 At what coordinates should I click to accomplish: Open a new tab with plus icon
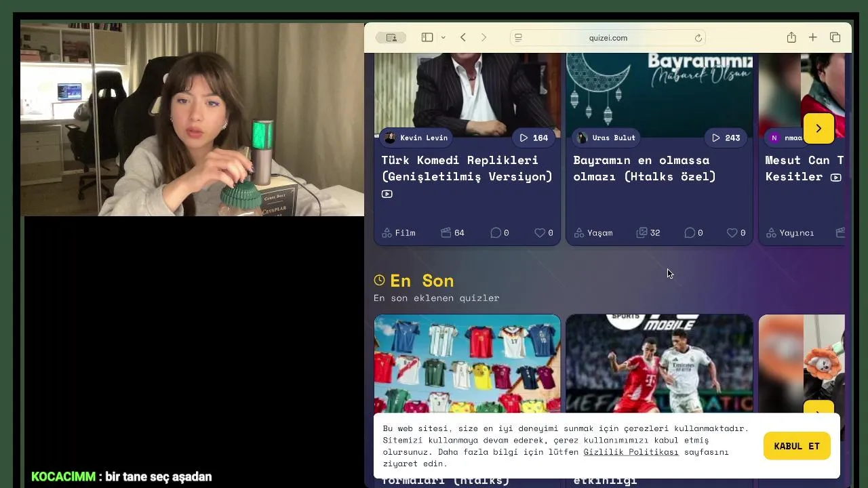(x=812, y=38)
